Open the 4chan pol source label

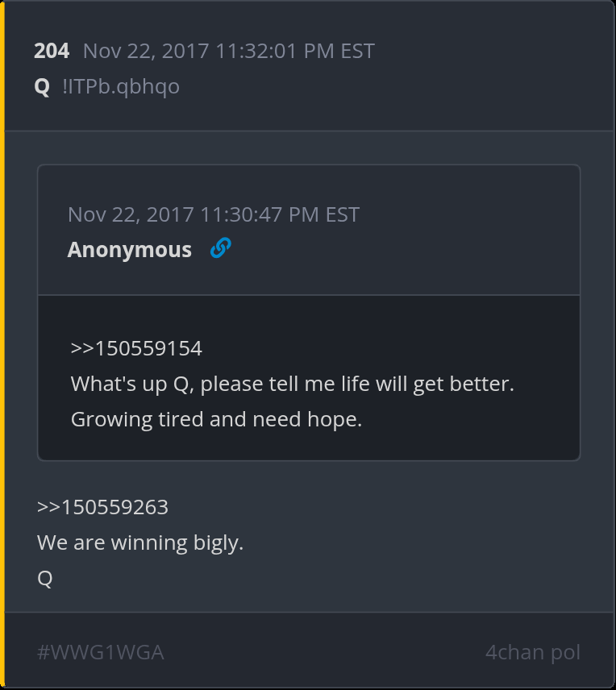(x=533, y=652)
